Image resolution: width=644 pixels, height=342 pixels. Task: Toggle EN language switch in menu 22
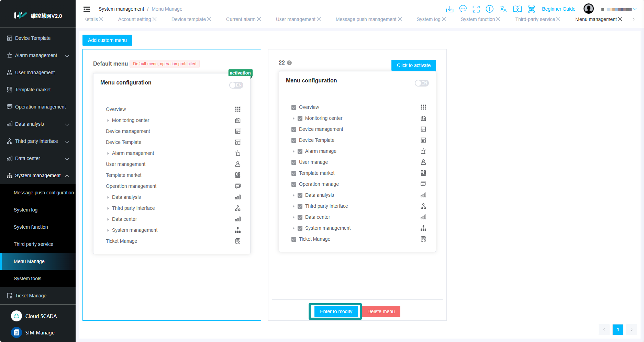coord(422,83)
